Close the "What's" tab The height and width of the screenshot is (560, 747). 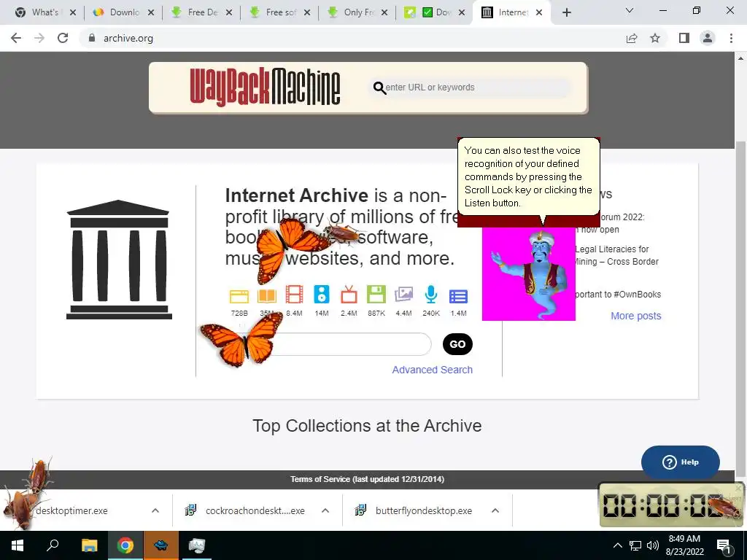73,13
